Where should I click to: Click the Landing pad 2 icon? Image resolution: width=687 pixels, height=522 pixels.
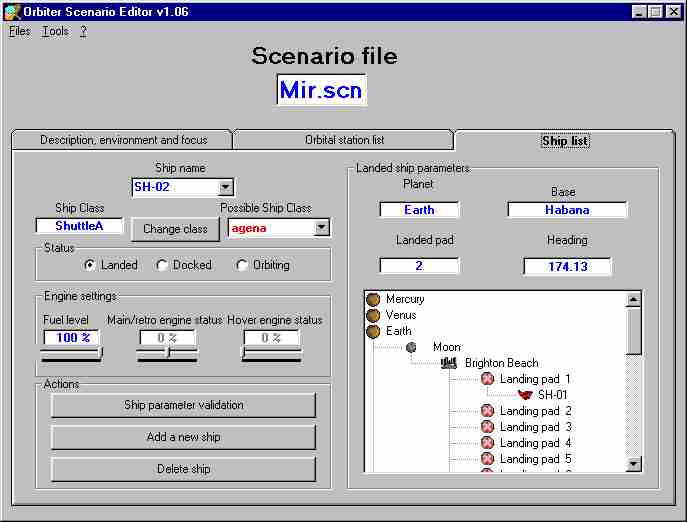point(487,411)
